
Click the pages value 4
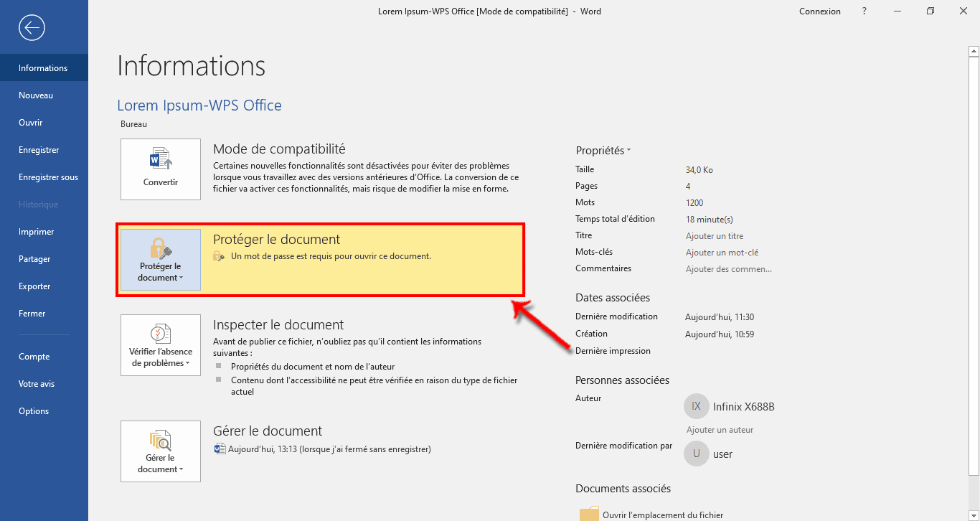688,187
